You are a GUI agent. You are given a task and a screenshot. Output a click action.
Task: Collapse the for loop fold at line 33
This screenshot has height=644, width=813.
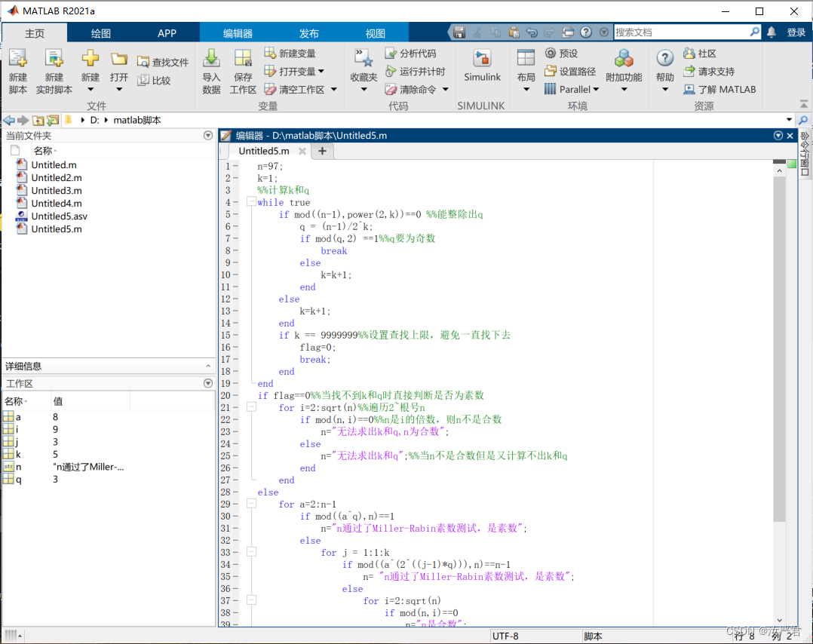click(251, 552)
